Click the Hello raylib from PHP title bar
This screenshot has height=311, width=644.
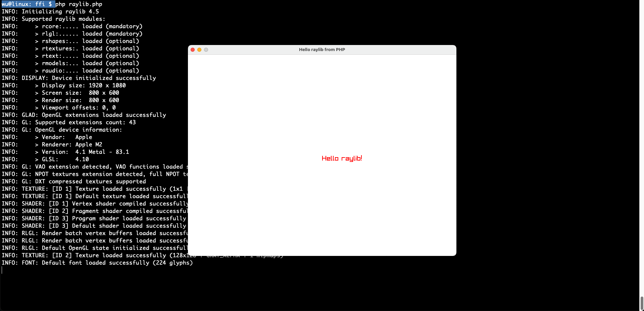tap(321, 49)
